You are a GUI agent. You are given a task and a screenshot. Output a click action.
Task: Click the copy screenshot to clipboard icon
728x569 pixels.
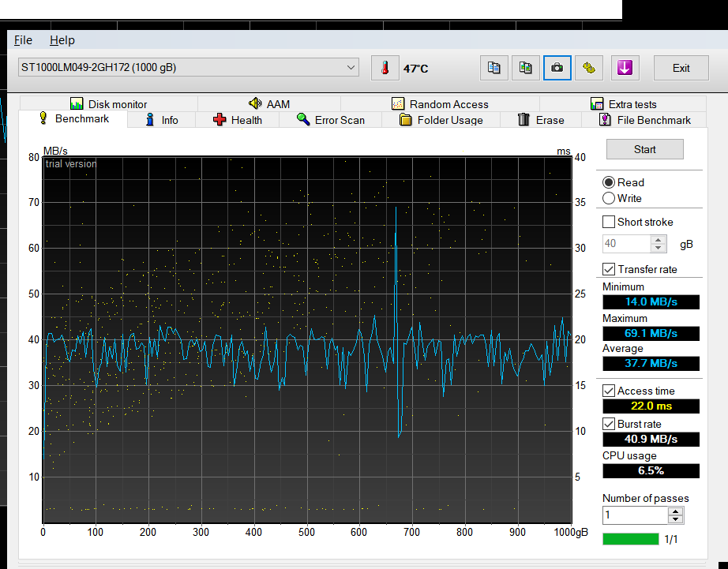525,69
